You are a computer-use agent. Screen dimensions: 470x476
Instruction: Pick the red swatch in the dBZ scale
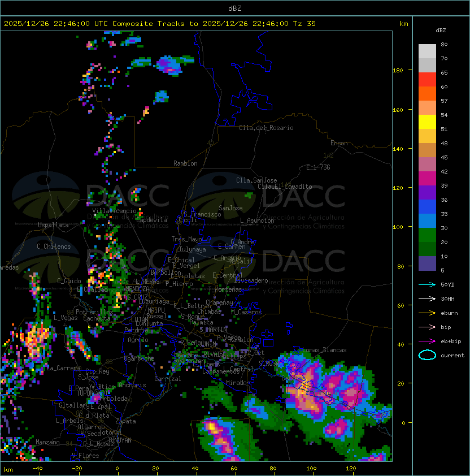(427, 80)
